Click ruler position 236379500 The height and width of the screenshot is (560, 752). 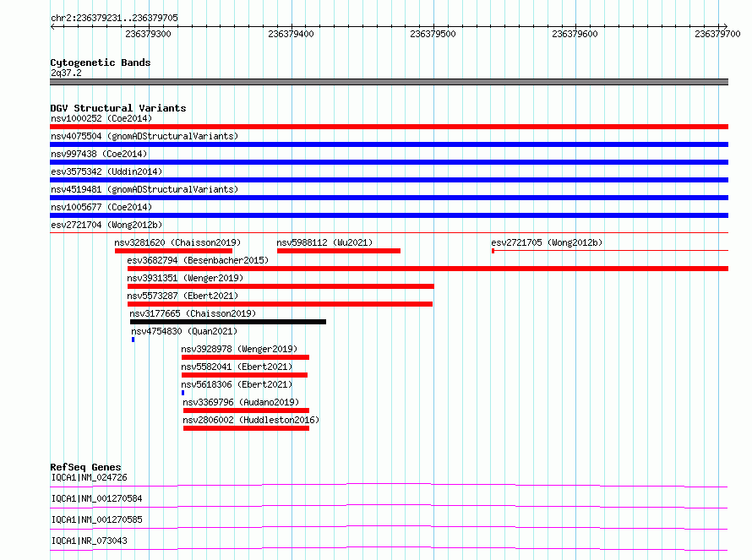click(433, 34)
